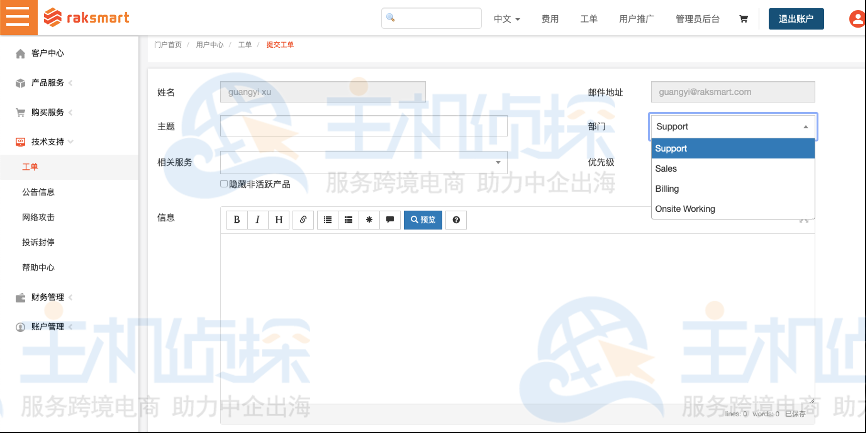The height and width of the screenshot is (433, 866).
Task: Insert an unordered list
Action: [328, 220]
